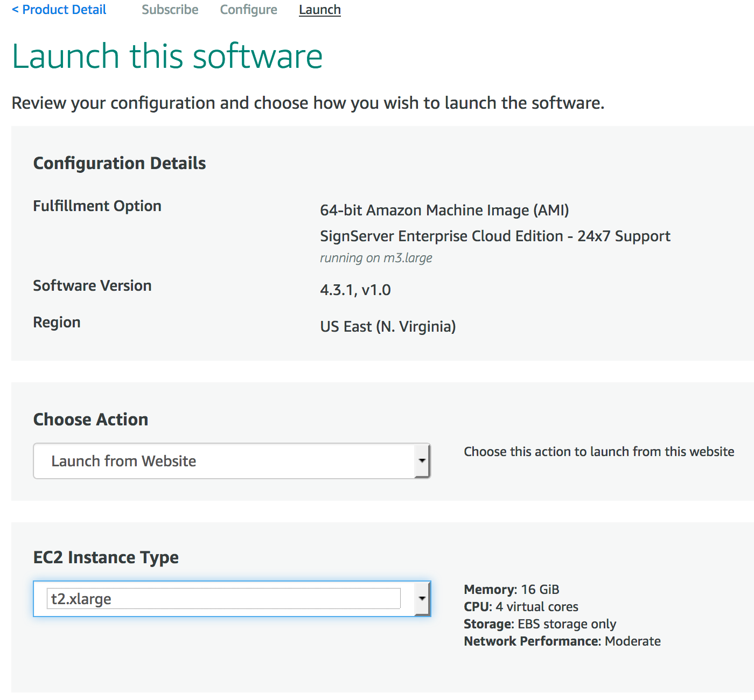Select the Launch step tab
The height and width of the screenshot is (700, 754).
click(319, 10)
